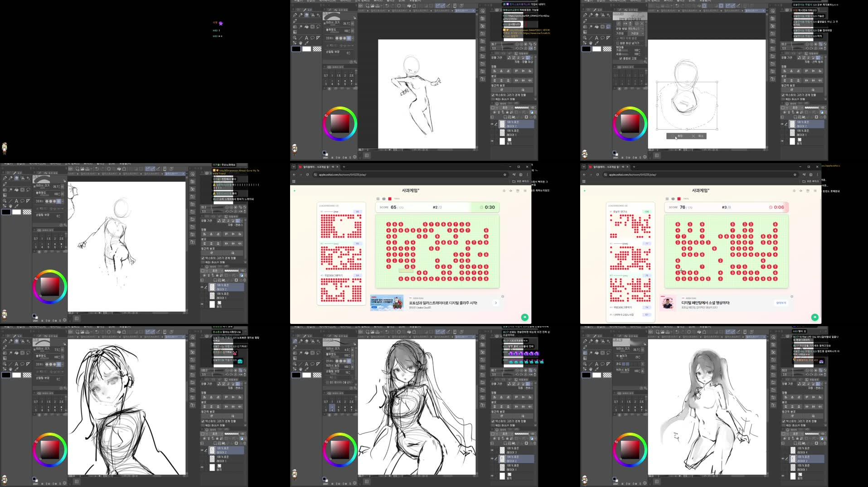Click the bookmark star in Chrome's address bar
868x487 pixels.
click(504, 174)
